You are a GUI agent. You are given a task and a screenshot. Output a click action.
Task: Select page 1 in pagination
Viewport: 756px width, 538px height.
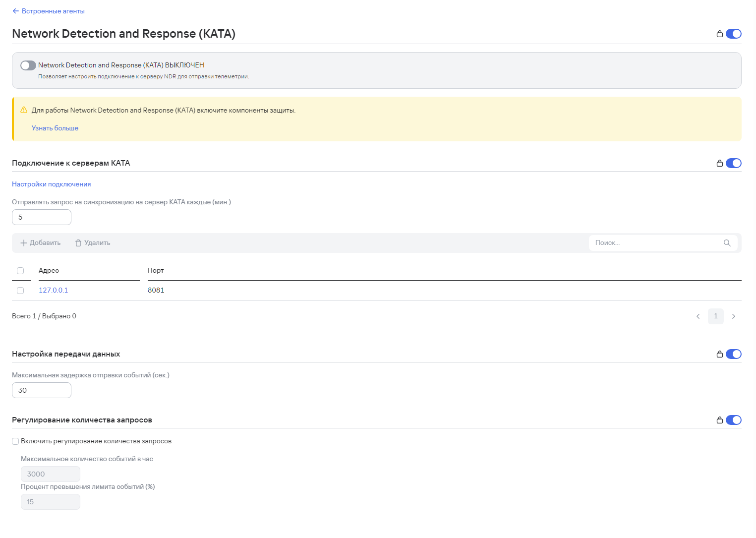click(x=716, y=316)
